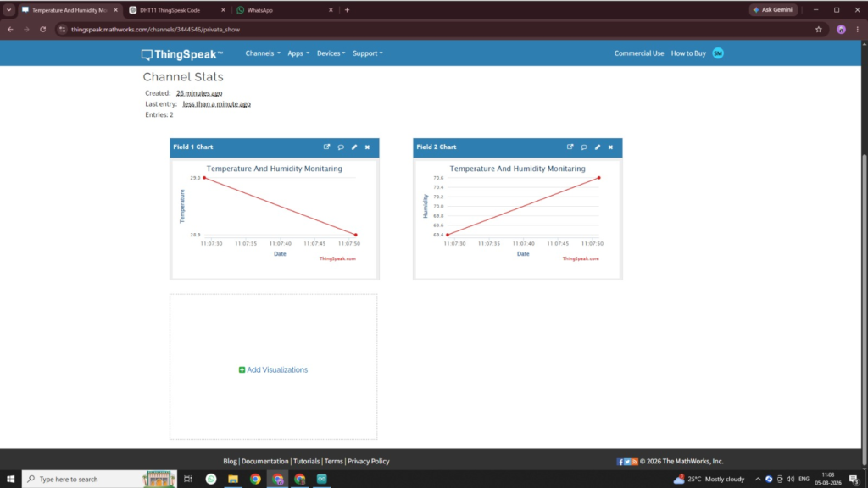Close the DHT11 ThingSpeak Code tab

(x=223, y=10)
